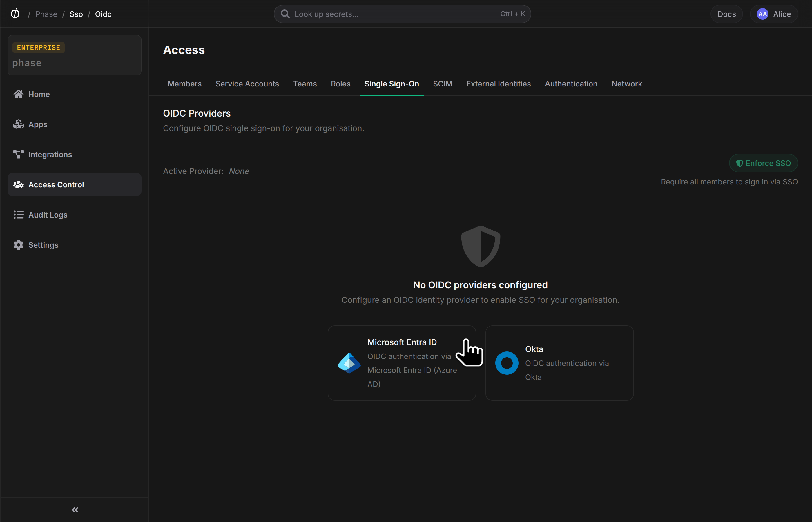Click the Microsoft Entra ID logo
The image size is (812, 522).
coord(349,363)
